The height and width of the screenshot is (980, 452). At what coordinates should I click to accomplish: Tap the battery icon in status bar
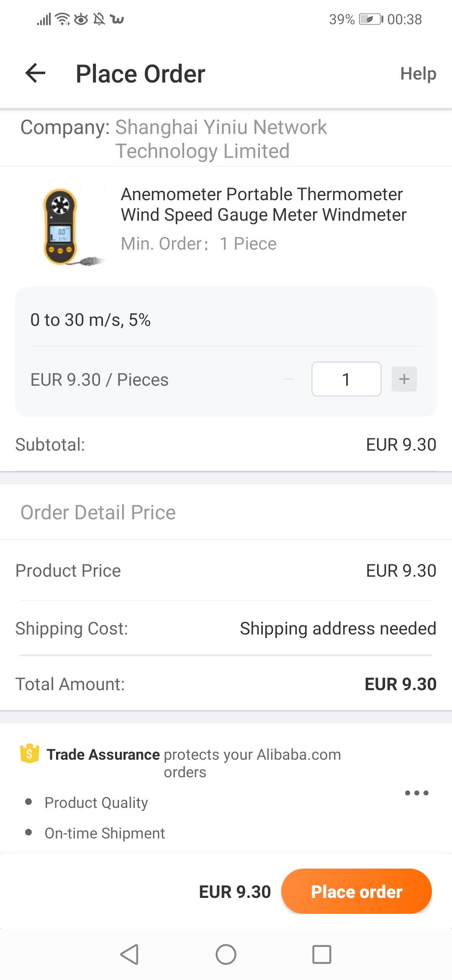coord(371,19)
